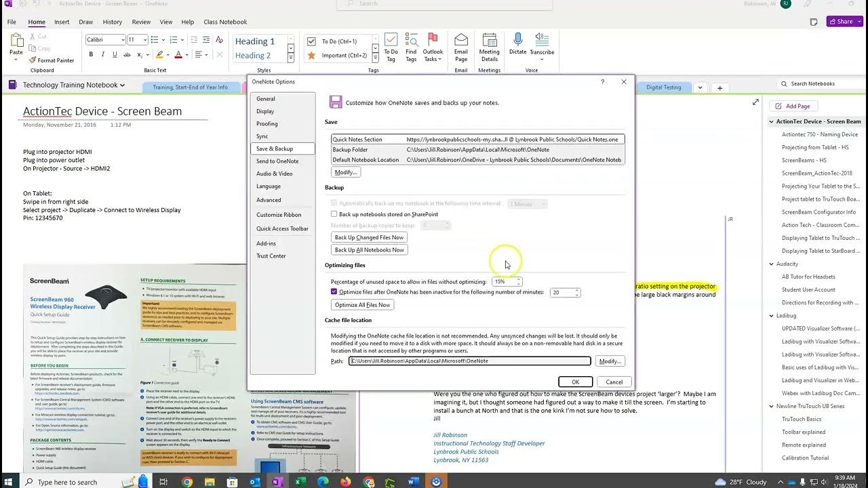The height and width of the screenshot is (488, 868).
Task: Open the highlight color dropdown arrow
Action: point(168,54)
